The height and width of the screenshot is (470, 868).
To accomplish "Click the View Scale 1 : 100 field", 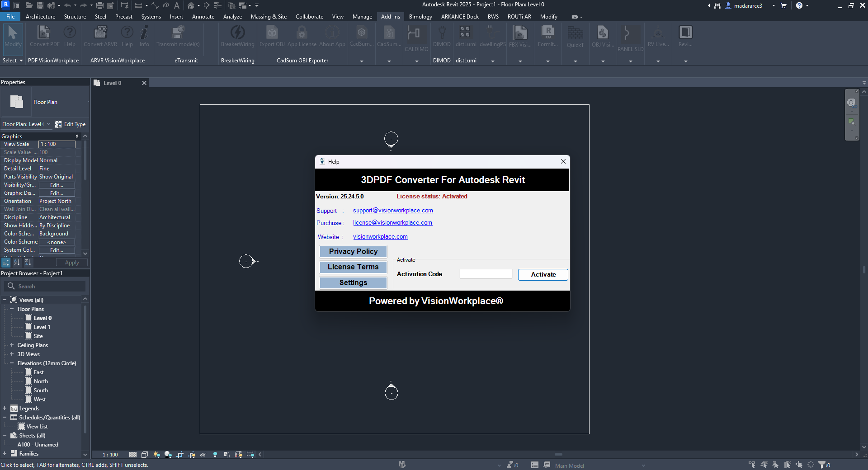I will click(x=57, y=144).
